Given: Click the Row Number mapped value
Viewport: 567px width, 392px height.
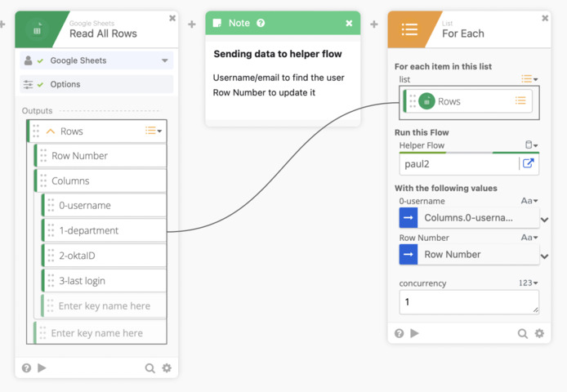Looking at the screenshot, I should [469, 255].
